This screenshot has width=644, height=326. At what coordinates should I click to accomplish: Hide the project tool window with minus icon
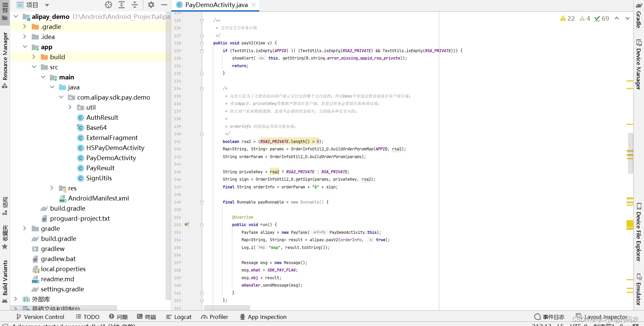(164, 5)
